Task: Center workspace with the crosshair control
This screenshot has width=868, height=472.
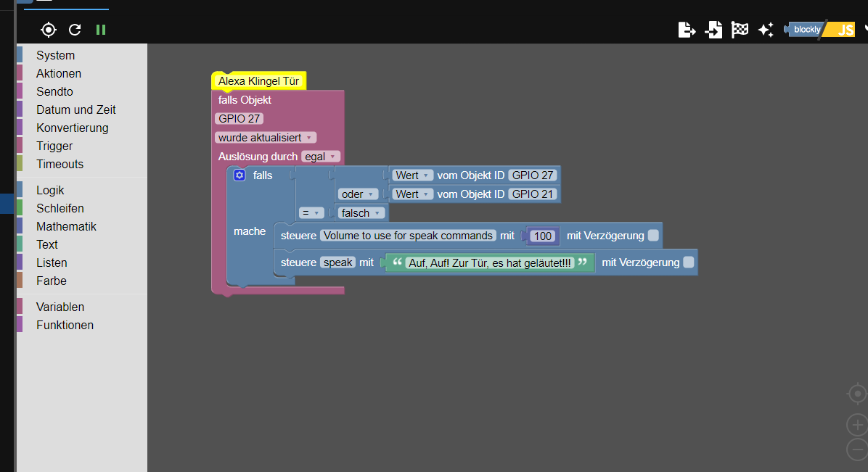Action: click(857, 394)
